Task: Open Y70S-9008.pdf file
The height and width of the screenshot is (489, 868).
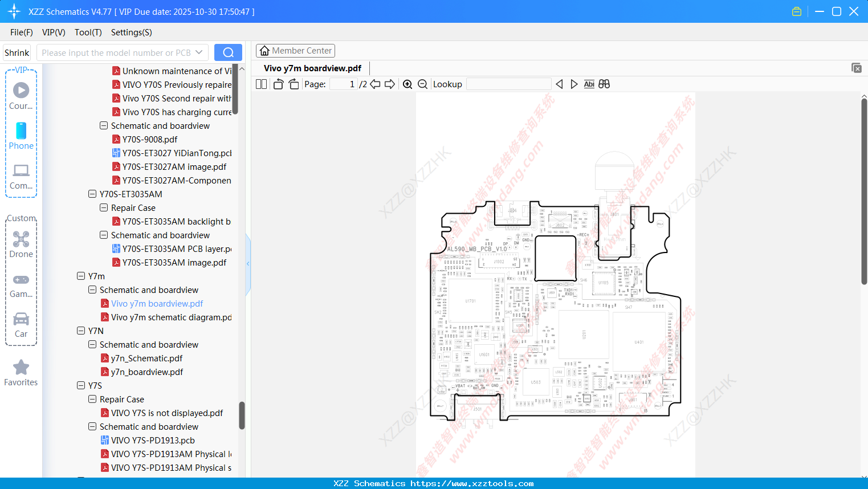Action: coord(150,139)
